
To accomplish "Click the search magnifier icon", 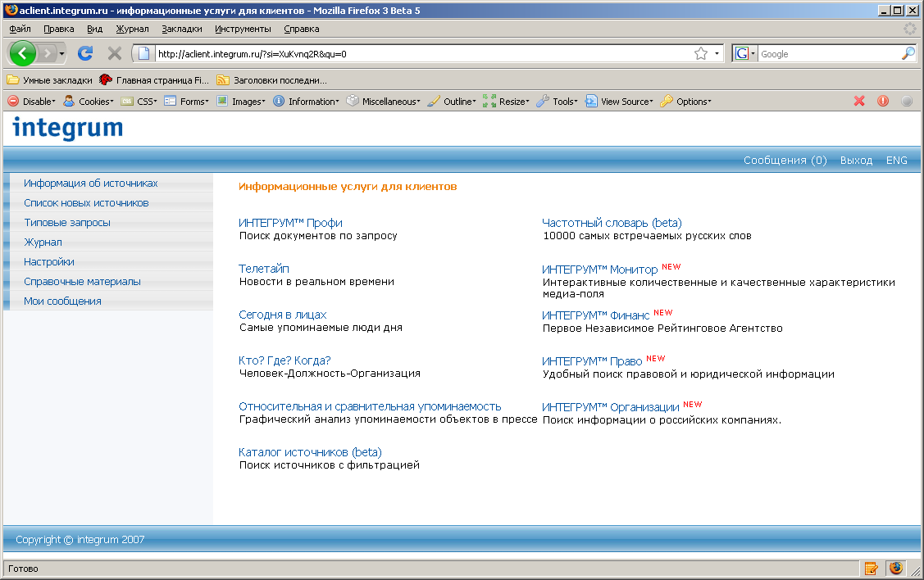I will [908, 53].
